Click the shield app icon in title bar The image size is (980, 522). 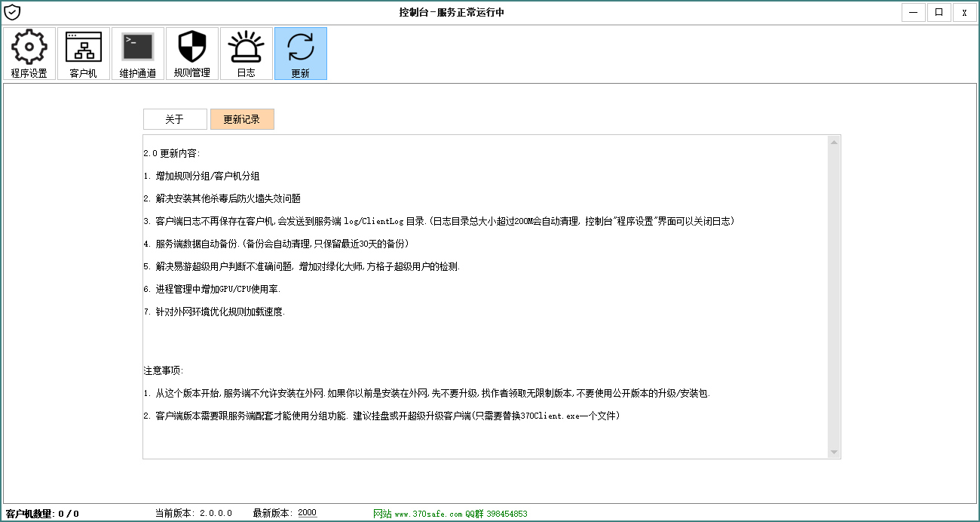coord(12,12)
